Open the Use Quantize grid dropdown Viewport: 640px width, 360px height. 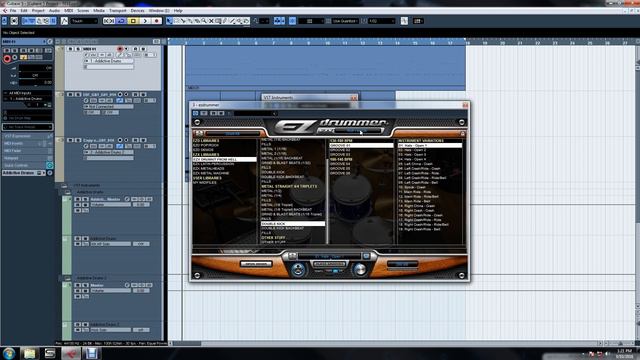pos(345,21)
